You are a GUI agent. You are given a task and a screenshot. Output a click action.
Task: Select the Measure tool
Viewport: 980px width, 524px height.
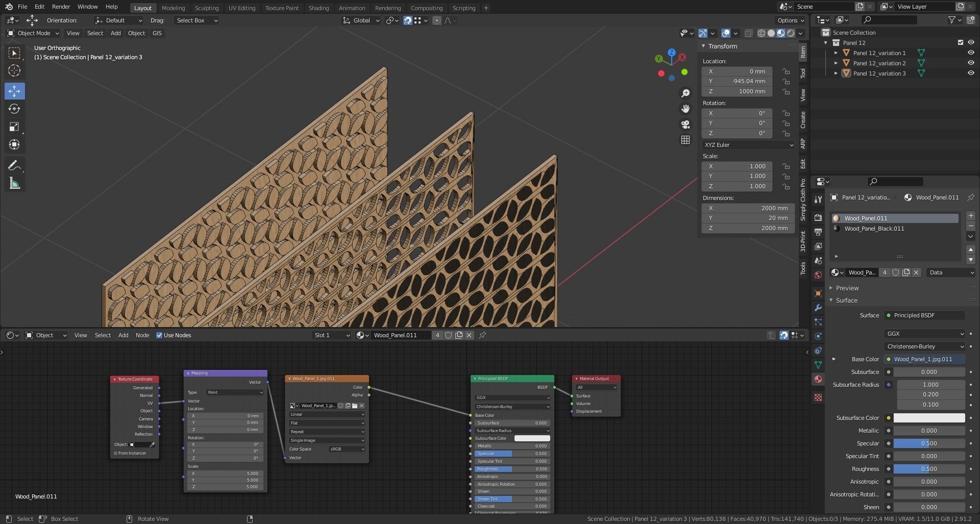click(14, 184)
